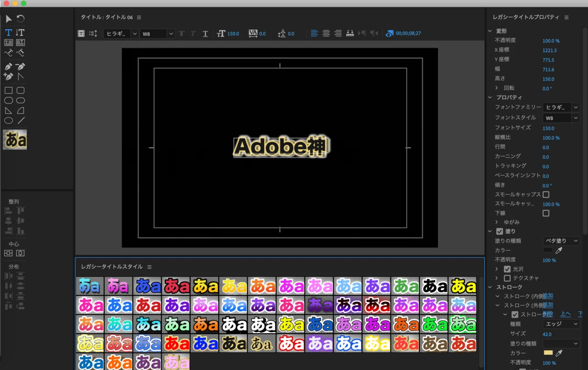Select the Delete Anchor Point tool
This screenshot has width=588, height=370.
pos(20,67)
